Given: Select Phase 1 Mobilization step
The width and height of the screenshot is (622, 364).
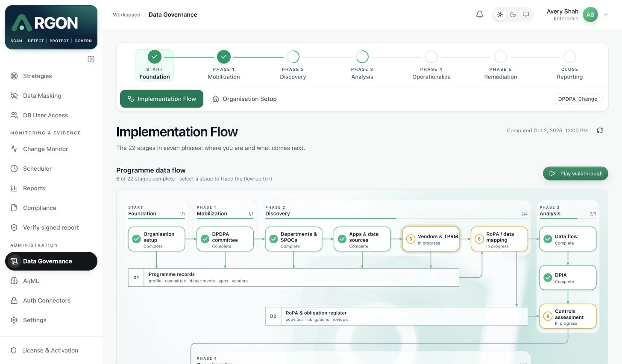Looking at the screenshot, I should point(224,65).
